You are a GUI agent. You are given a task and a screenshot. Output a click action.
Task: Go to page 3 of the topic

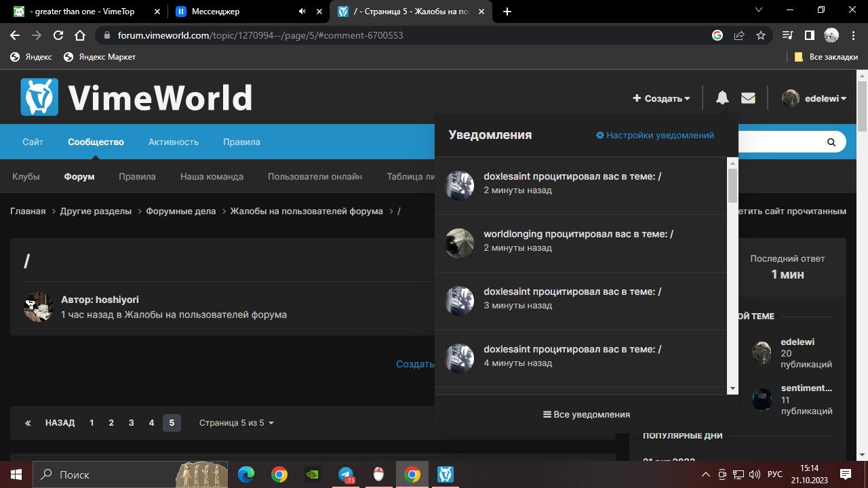[131, 423]
